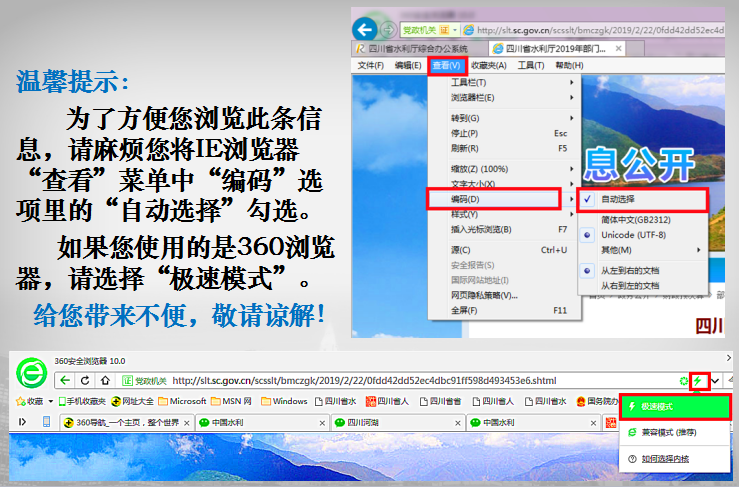Toggle sidebar icon left of 360 tabs
The image size is (739, 487).
click(x=22, y=421)
